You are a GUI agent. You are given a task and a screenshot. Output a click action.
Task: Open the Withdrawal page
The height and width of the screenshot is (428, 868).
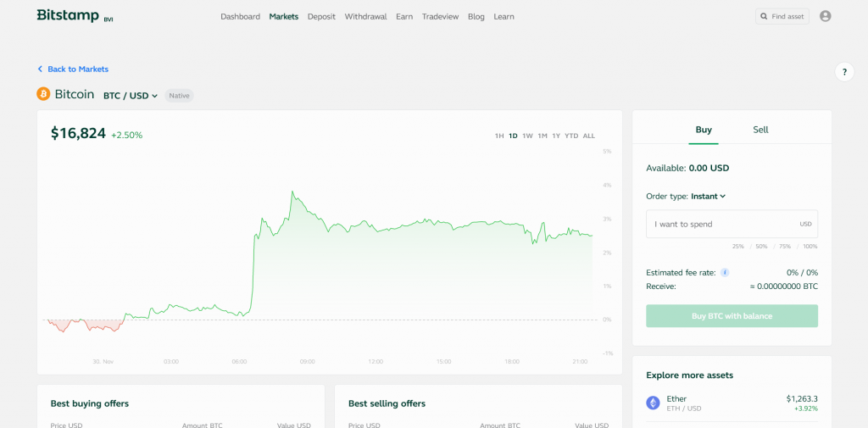366,17
